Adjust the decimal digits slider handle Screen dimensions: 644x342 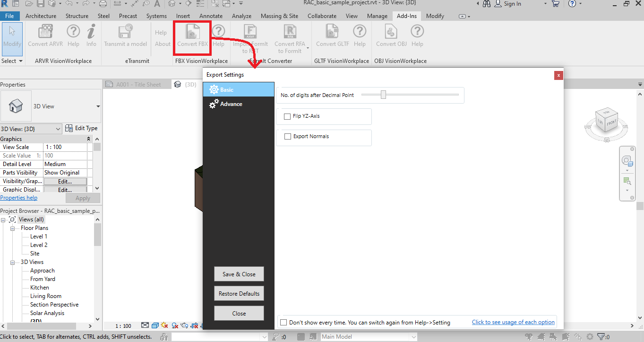pos(383,95)
